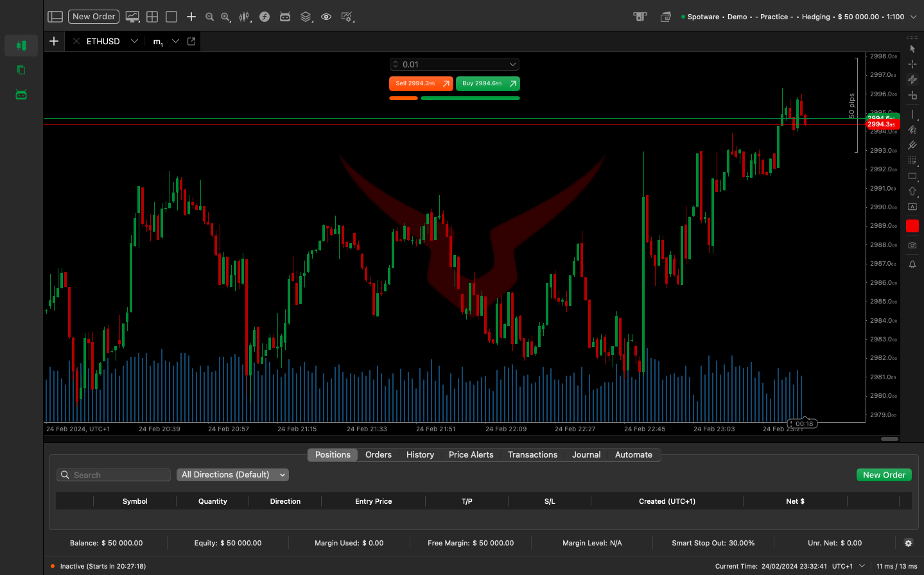Viewport: 924px width, 575px height.
Task: Select the pitchfork drawing tool
Action: 912,145
